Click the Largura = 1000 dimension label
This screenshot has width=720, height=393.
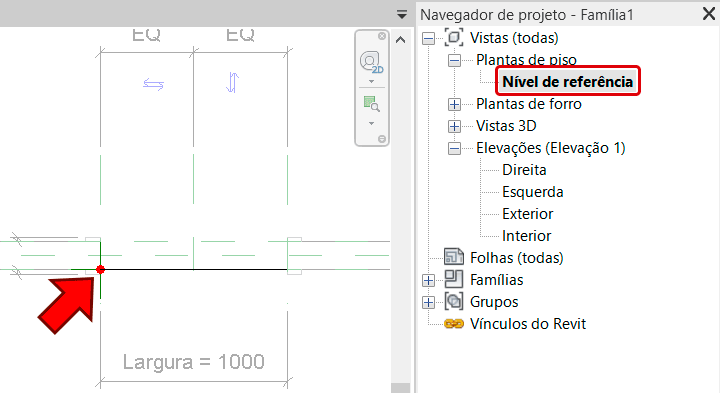coord(193,362)
